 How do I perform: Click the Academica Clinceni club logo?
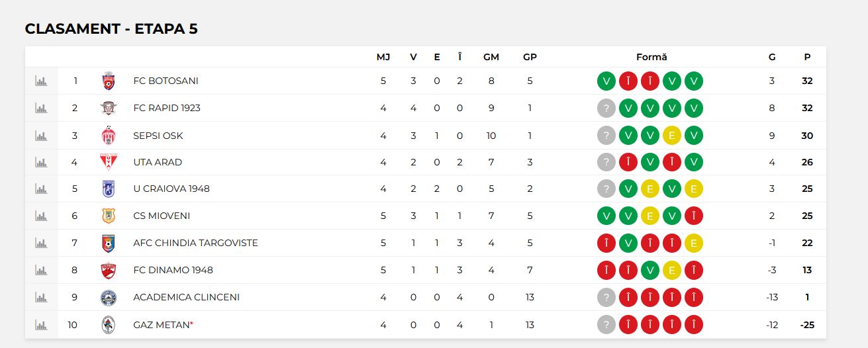[x=108, y=297]
